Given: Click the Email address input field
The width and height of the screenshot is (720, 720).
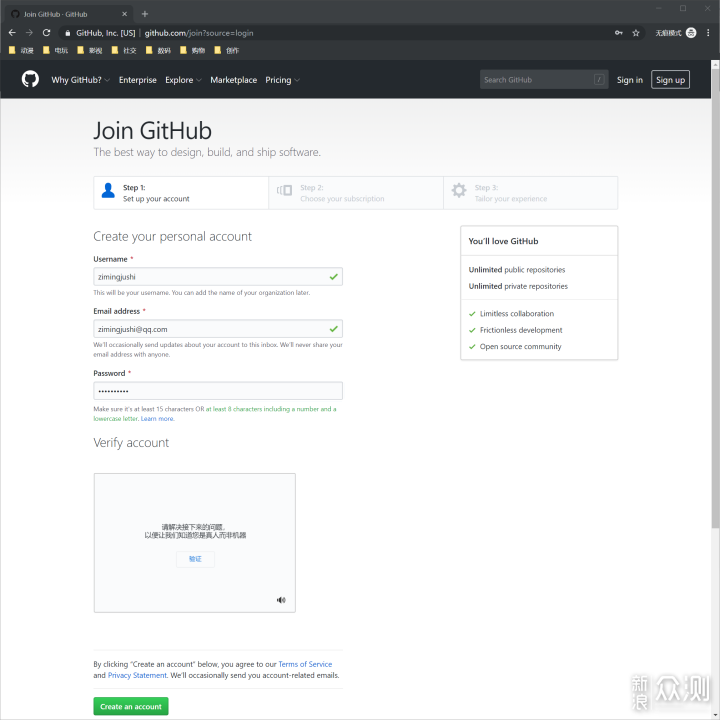Looking at the screenshot, I should coord(218,329).
